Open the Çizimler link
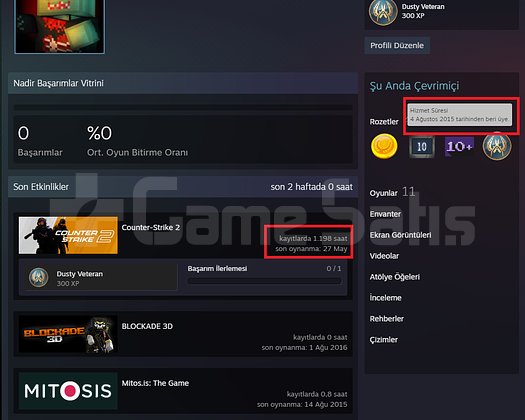Image resolution: width=525 pixels, height=420 pixels. [383, 340]
